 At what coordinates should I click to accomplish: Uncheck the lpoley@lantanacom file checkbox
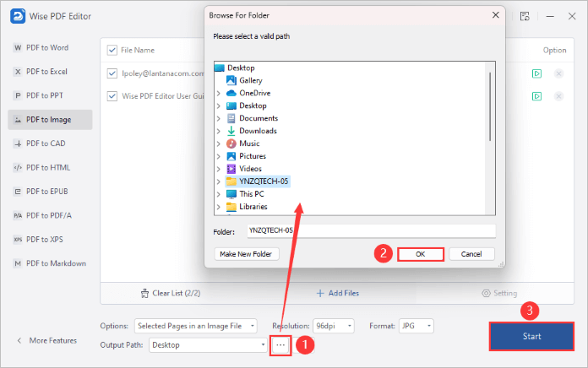112,73
